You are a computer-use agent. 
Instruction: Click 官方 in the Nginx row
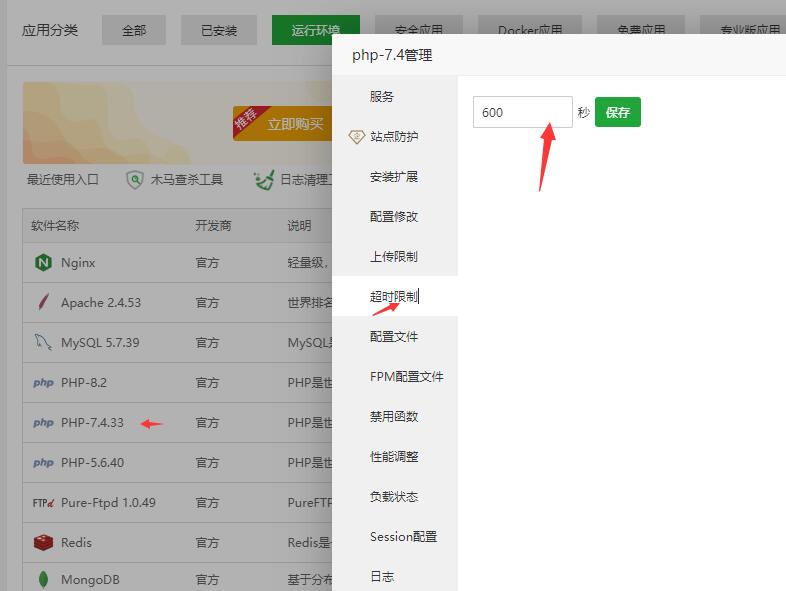[x=207, y=263]
